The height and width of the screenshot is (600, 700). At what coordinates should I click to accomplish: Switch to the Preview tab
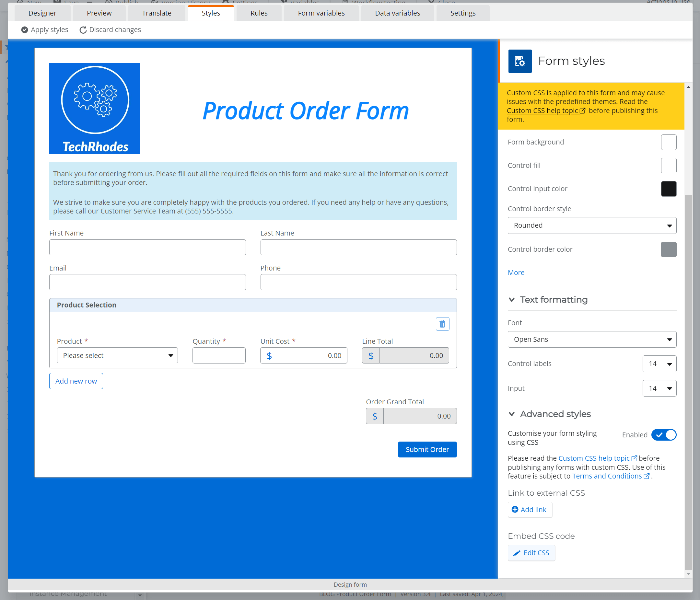[x=99, y=13]
